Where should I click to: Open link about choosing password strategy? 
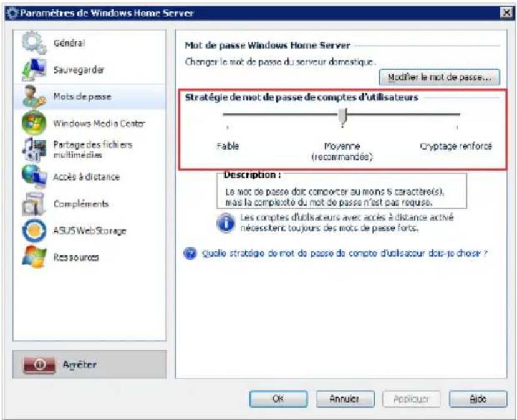(344, 254)
